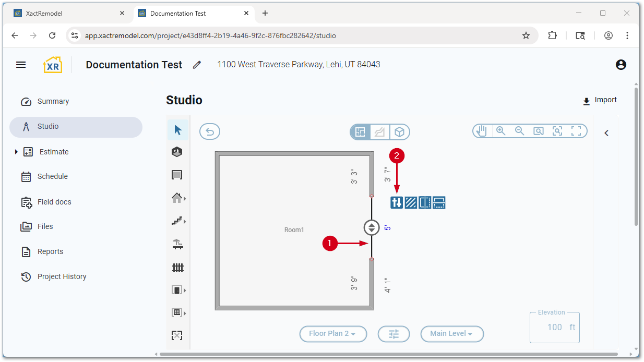
Task: Select the pan hand tool
Action: 482,131
